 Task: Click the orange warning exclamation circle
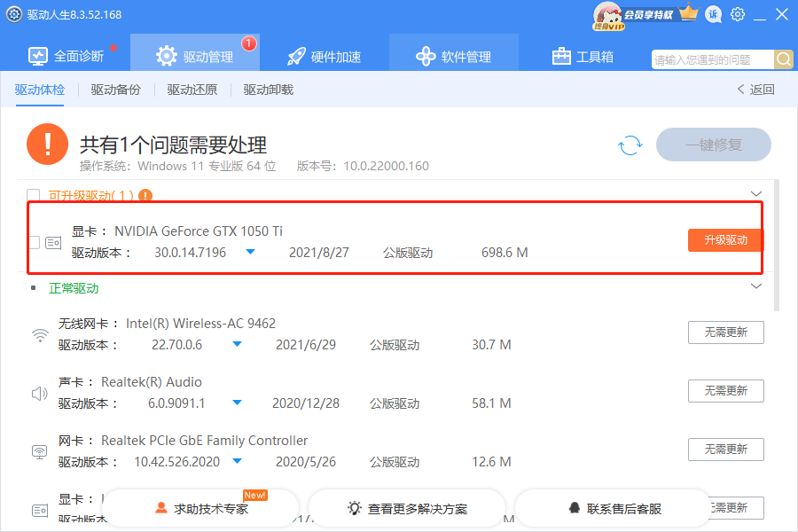click(47, 145)
